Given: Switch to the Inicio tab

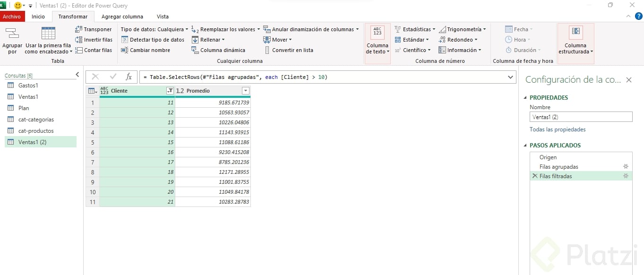Looking at the screenshot, I should pyautogui.click(x=38, y=17).
